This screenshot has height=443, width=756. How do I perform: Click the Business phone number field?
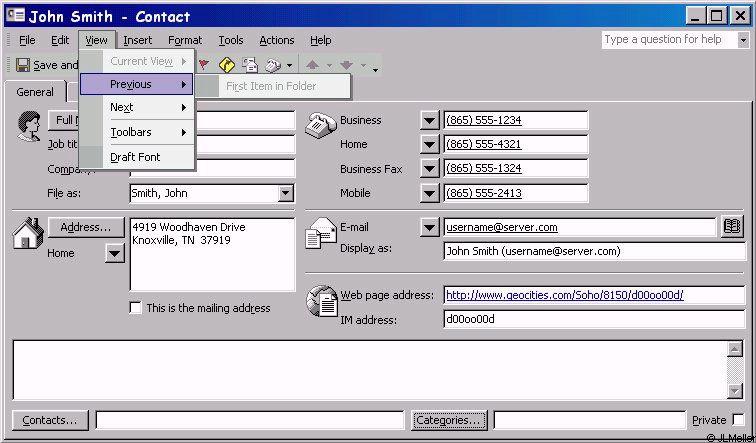pos(515,120)
